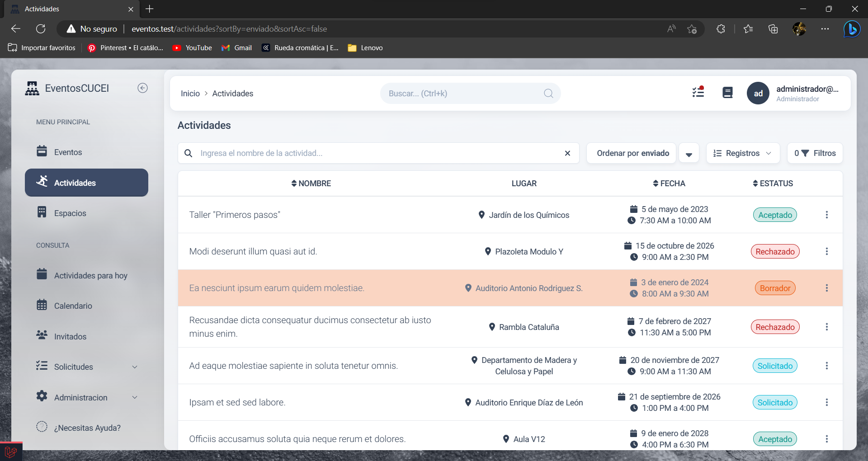868x461 pixels.
Task: Go to Eventos in the sidebar
Action: tap(68, 152)
